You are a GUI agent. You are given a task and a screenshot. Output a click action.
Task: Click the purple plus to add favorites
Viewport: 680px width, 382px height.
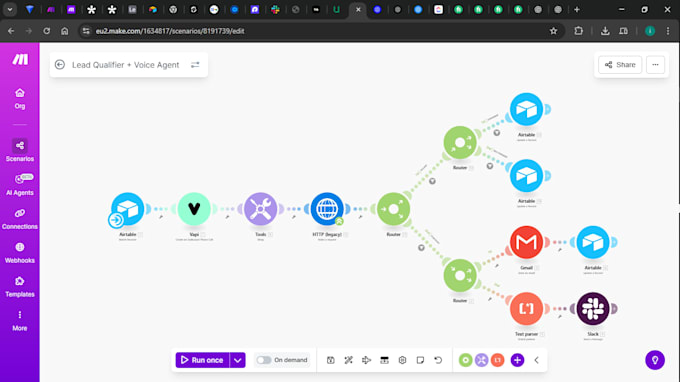(x=517, y=360)
